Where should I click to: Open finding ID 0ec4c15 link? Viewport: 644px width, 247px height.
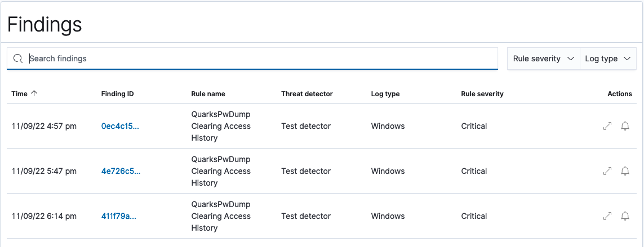120,126
